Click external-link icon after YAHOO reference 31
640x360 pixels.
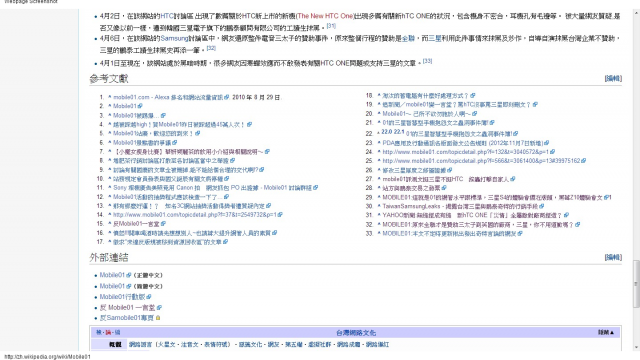[566, 215]
